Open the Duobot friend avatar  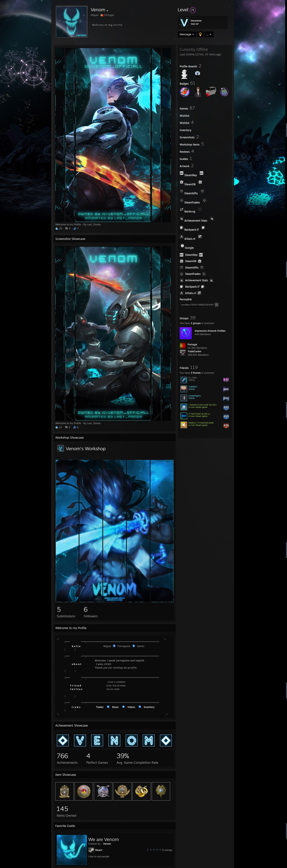pos(184,407)
